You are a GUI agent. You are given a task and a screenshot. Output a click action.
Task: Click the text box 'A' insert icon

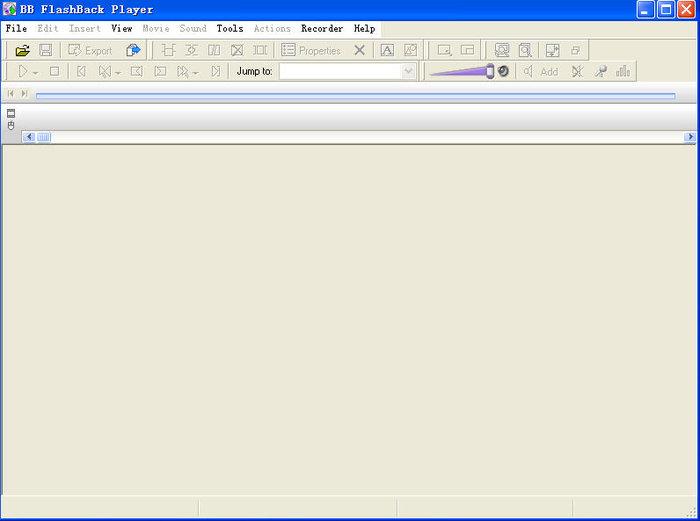click(x=387, y=50)
